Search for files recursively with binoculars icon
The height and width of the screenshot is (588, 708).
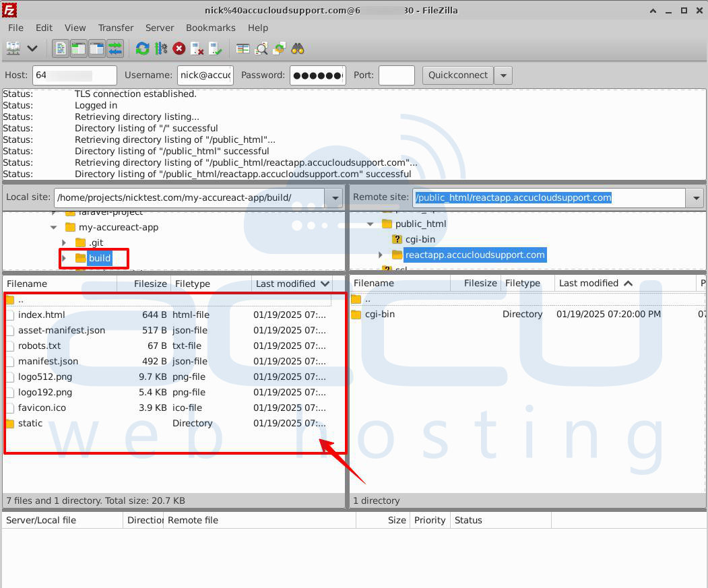298,48
